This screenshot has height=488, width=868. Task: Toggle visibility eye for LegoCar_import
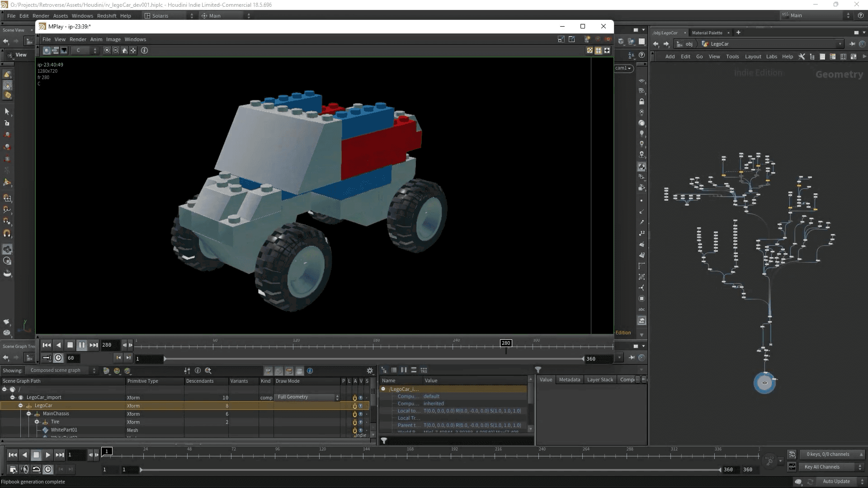[x=361, y=398]
